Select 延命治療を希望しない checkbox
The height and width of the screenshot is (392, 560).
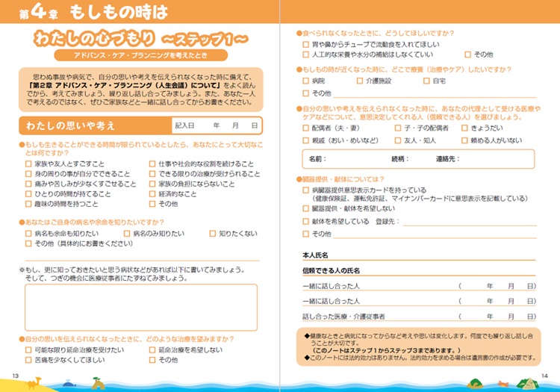pos(152,349)
